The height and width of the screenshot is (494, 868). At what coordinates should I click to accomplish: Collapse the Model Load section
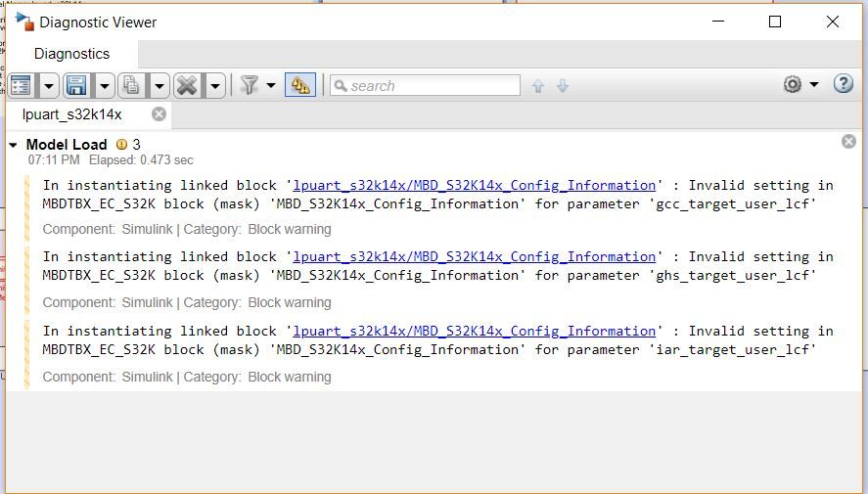pos(14,146)
